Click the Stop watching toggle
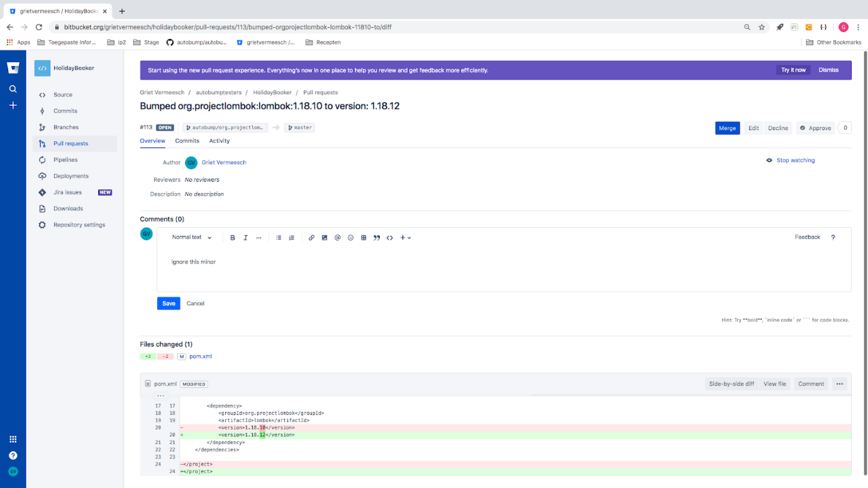The width and height of the screenshot is (868, 488). [790, 160]
